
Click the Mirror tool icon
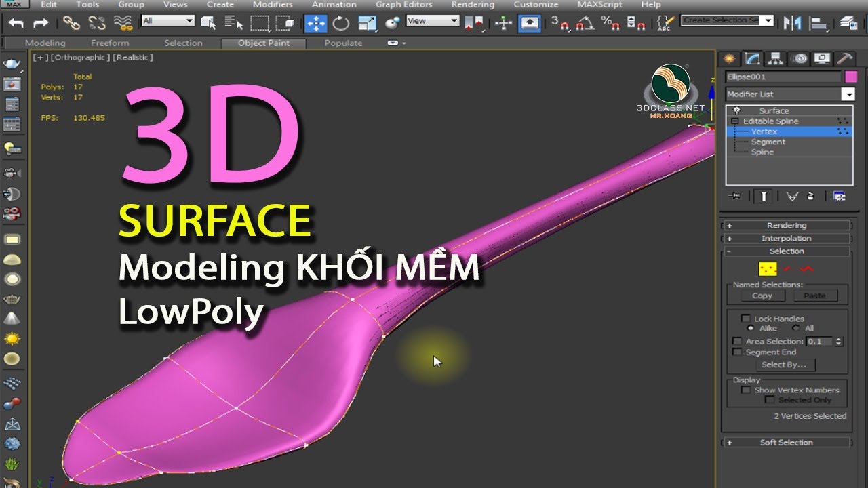[792, 23]
